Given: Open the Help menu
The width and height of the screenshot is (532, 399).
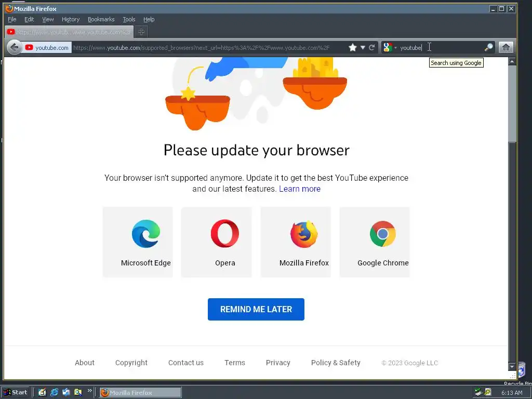Looking at the screenshot, I should (149, 19).
